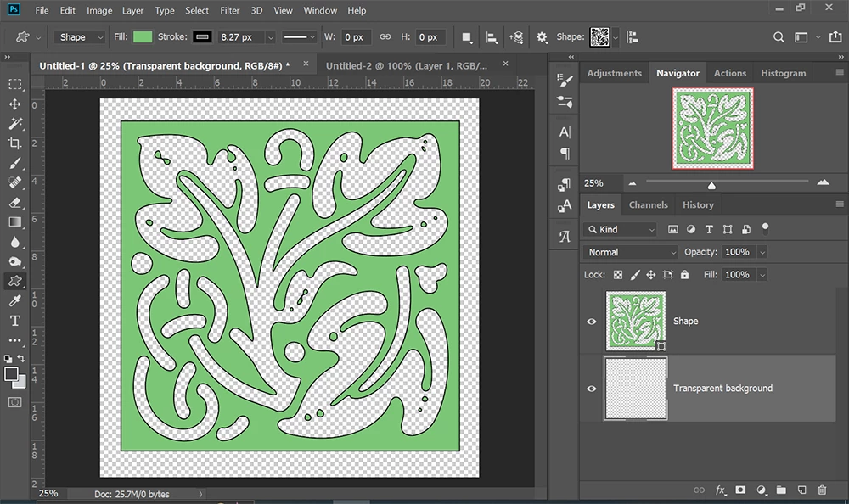Screen dimensions: 849x504
Task: Open the Filter menu
Action: pyautogui.click(x=229, y=10)
